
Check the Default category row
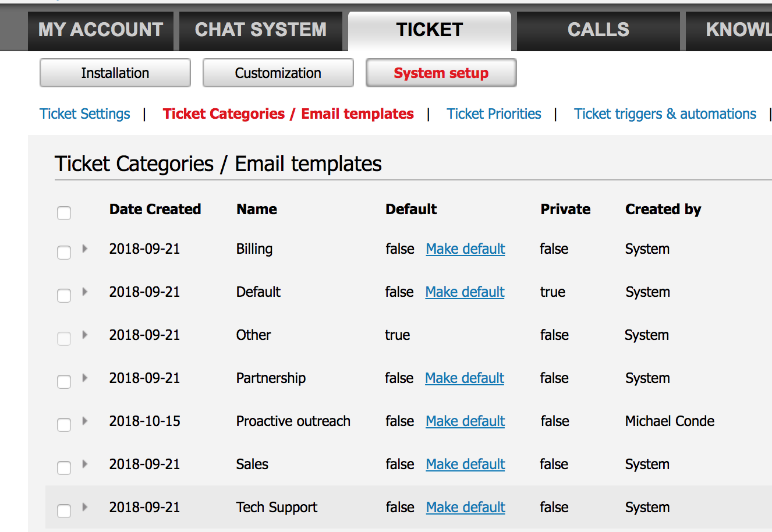pos(64,295)
